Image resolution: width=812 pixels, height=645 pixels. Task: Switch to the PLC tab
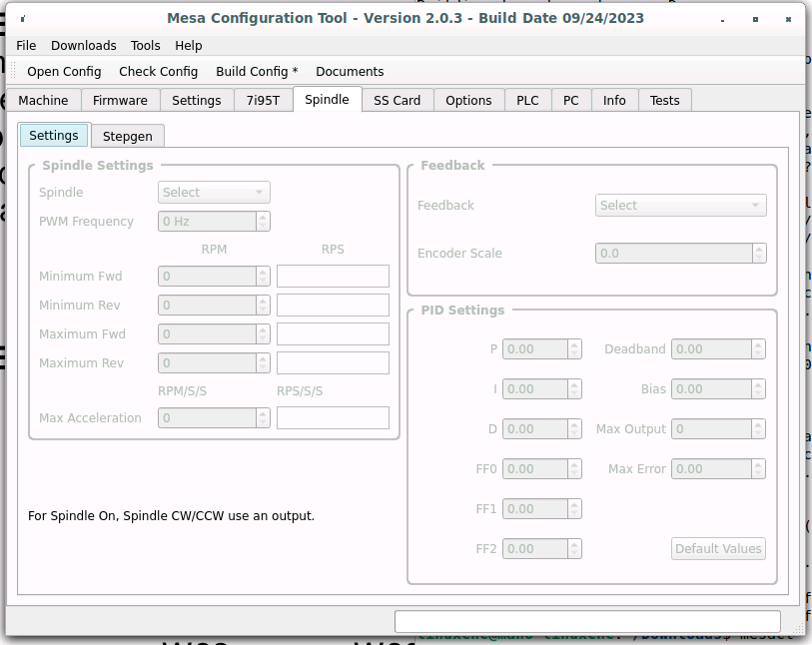pos(527,101)
